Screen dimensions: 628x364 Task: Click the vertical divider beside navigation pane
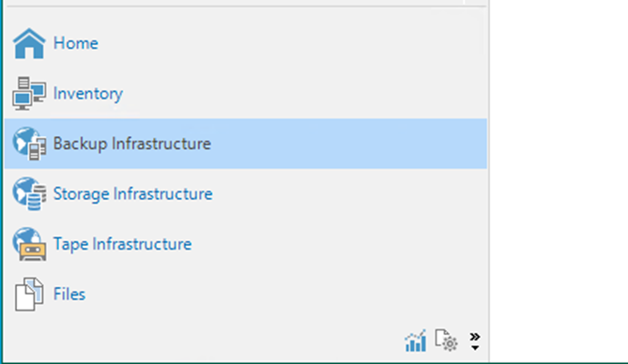489,180
